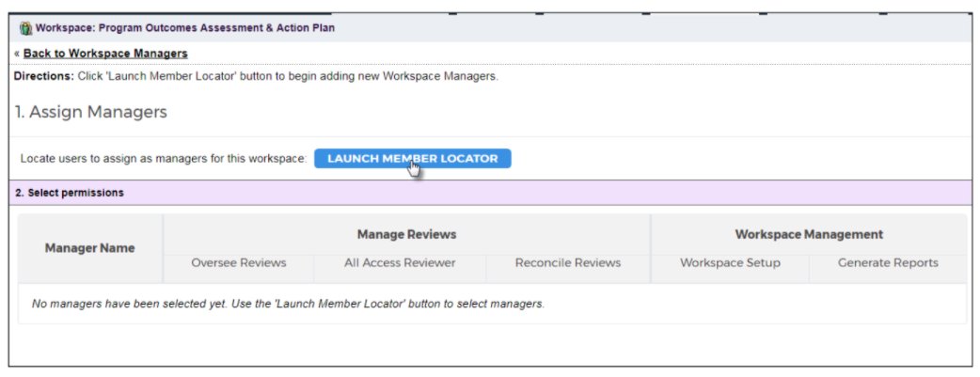
Task: Click the Program Outcomes Assessment workspace title
Action: coord(185,28)
